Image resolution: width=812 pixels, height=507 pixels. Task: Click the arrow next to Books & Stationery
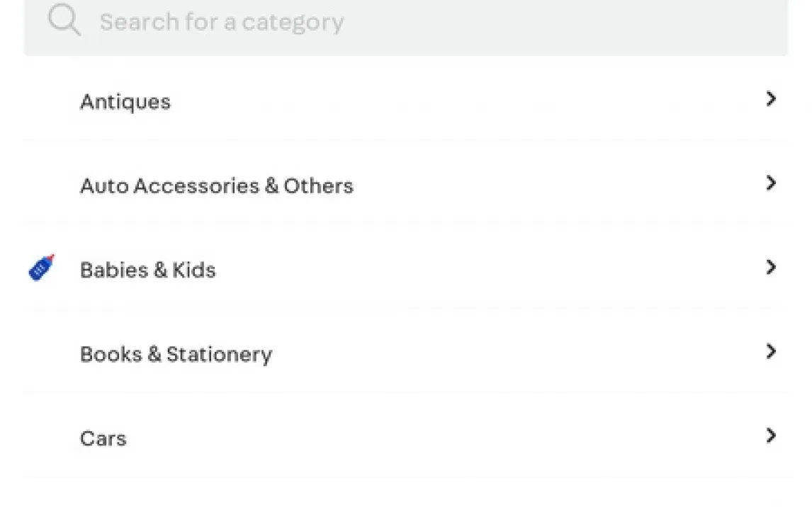pos(771,351)
